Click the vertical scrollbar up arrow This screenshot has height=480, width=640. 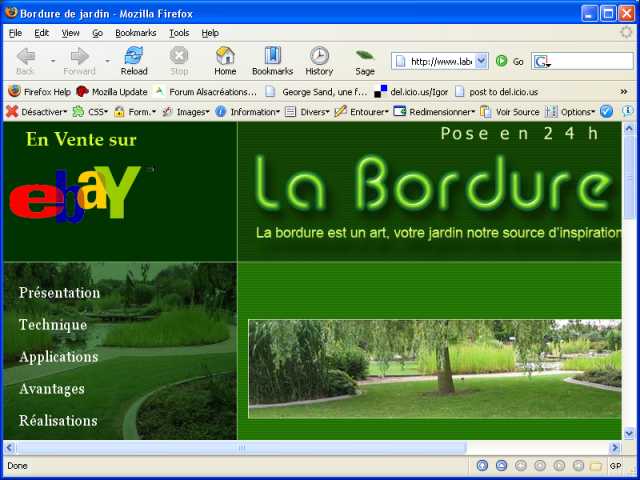point(629,129)
